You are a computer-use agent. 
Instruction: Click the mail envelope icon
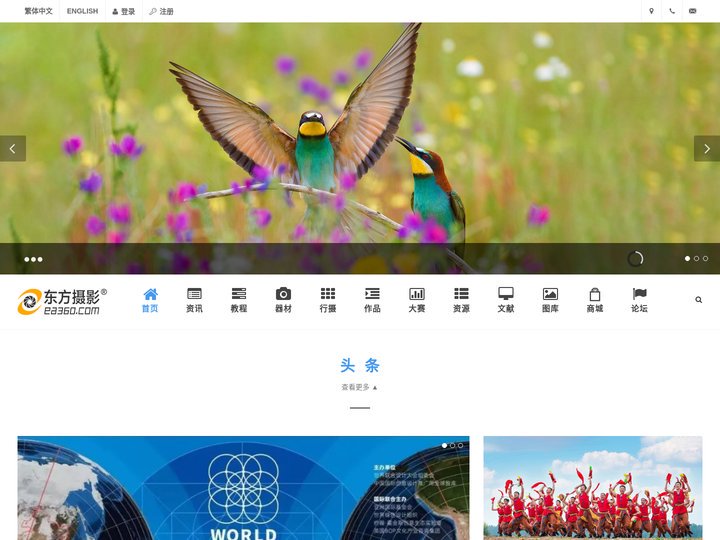(693, 11)
